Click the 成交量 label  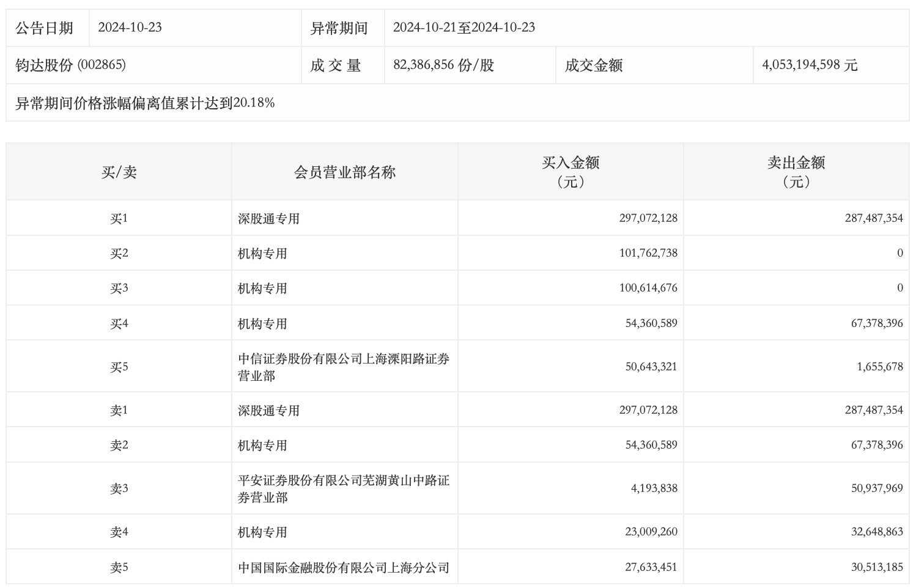(335, 65)
